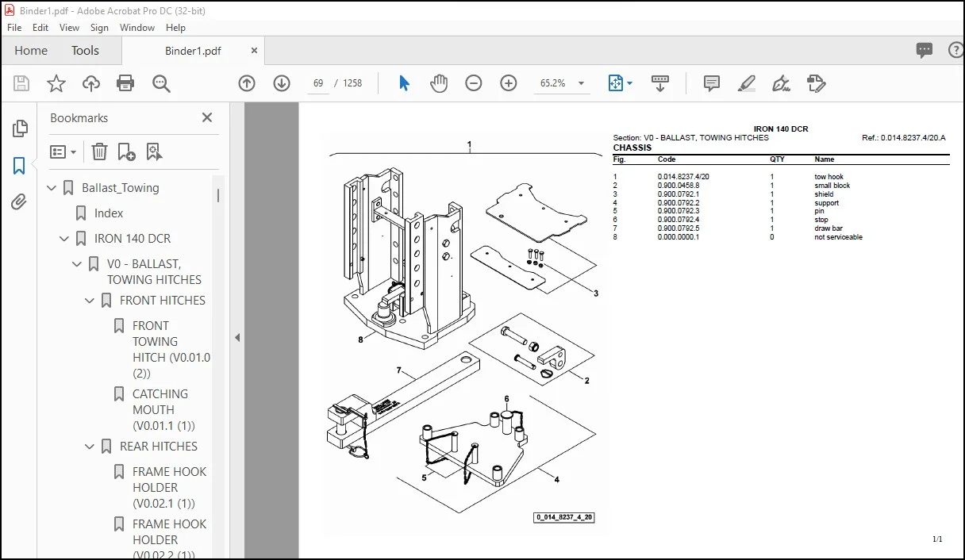Collapse the Ballast_Towing bookmark
Screen dimensions: 965x560
point(52,188)
